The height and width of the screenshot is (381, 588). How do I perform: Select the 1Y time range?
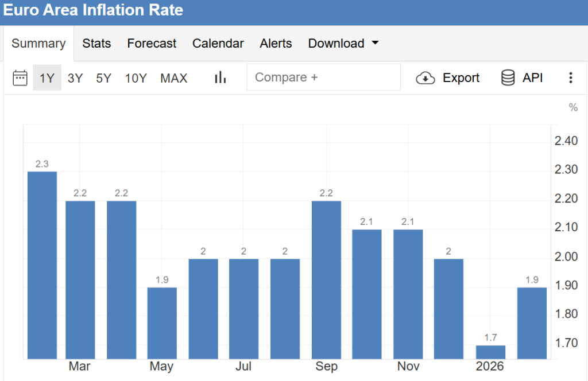[47, 78]
